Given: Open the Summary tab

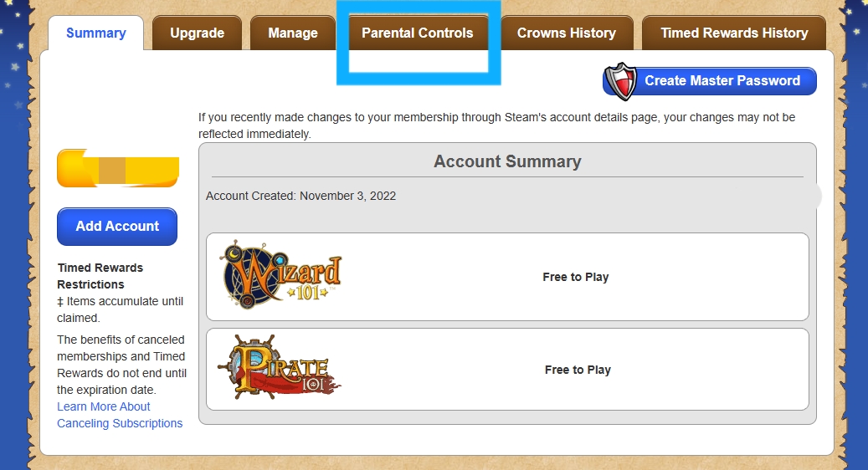Looking at the screenshot, I should point(95,33).
